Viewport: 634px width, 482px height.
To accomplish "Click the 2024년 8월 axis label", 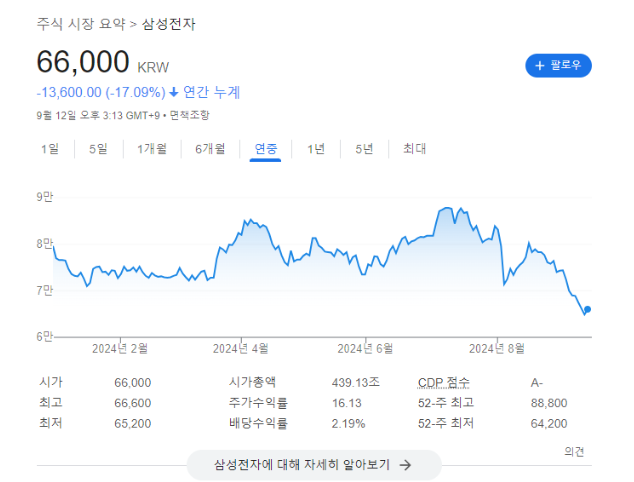I will click(497, 349).
